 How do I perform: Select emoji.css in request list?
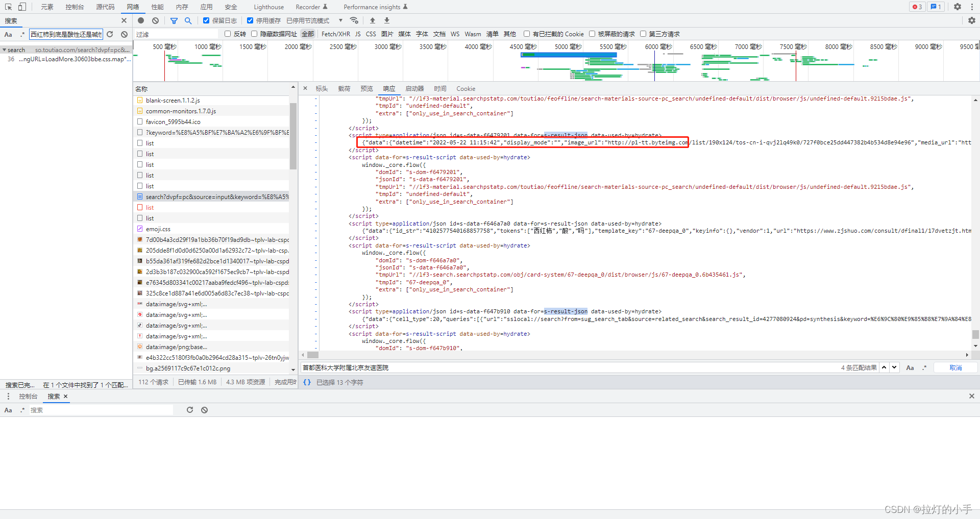click(158, 229)
